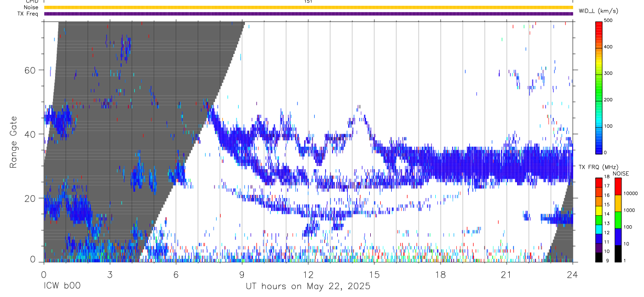Screen dimensions: 644x297
Task: Click the black swatch in NOISE legend
Action: (x=617, y=253)
